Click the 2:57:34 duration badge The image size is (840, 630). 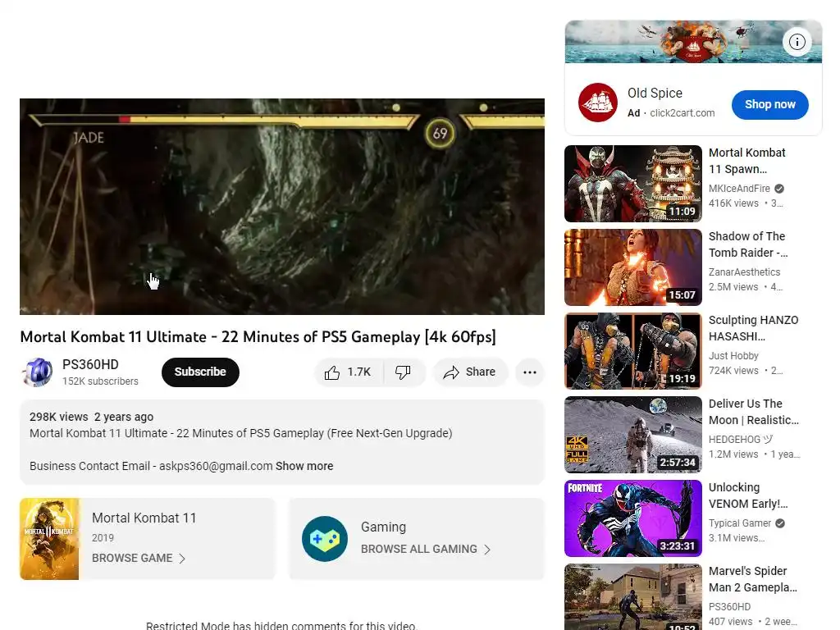(677, 463)
